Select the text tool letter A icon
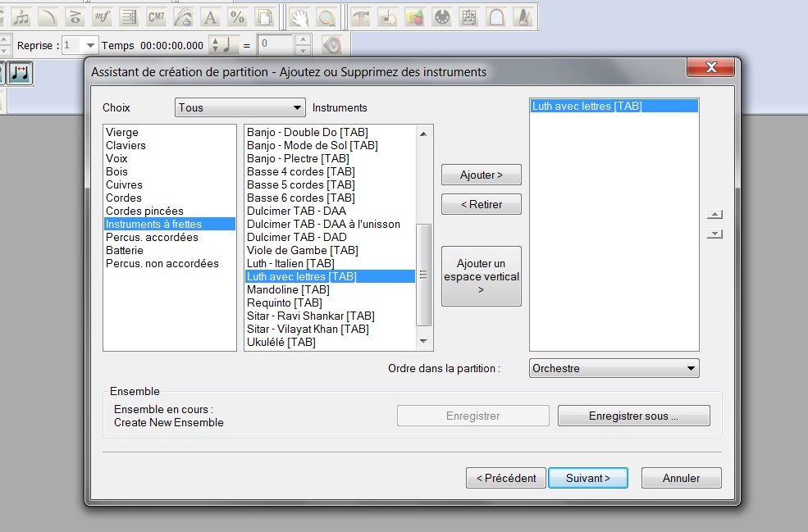This screenshot has height=532, width=808. 210,16
